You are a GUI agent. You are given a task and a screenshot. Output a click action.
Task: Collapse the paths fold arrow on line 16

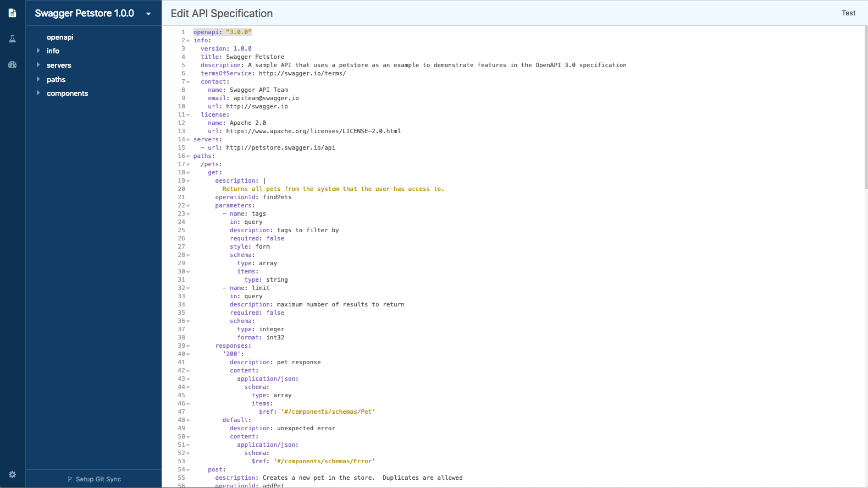(188, 156)
